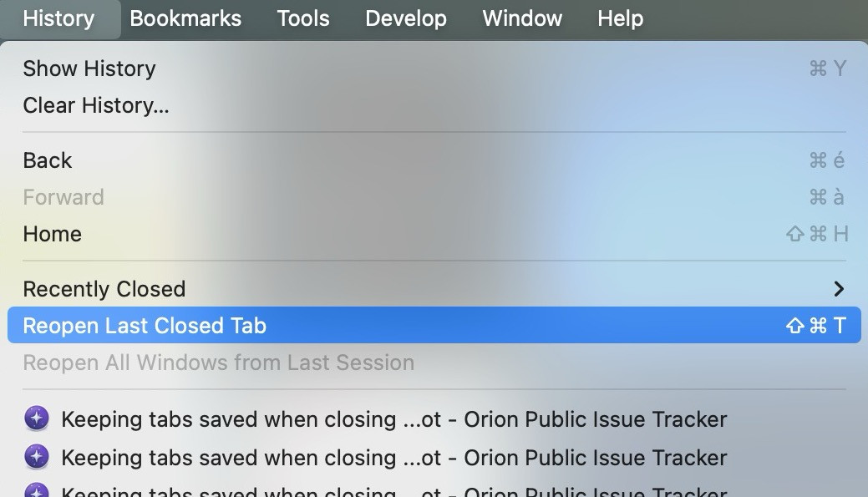Go to Home page
Viewport: 868px width, 497px height.
click(52, 234)
